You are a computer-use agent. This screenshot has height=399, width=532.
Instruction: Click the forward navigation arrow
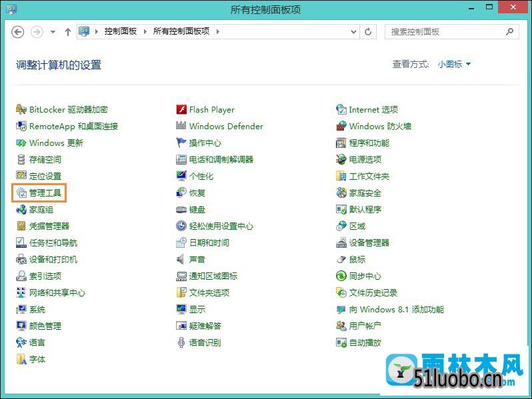click(37, 32)
